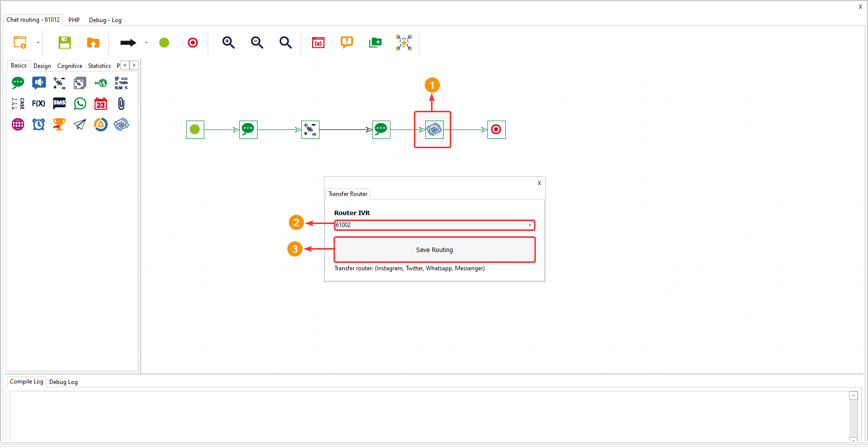Screen dimensions: 868x447
Task: Click the red end node on the canvas
Action: click(x=496, y=129)
